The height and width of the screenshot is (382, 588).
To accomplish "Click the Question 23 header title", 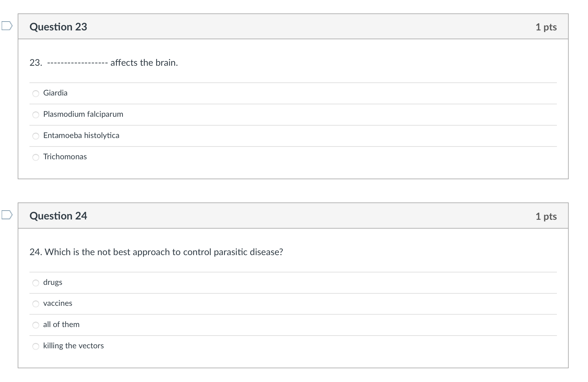I will point(58,26).
